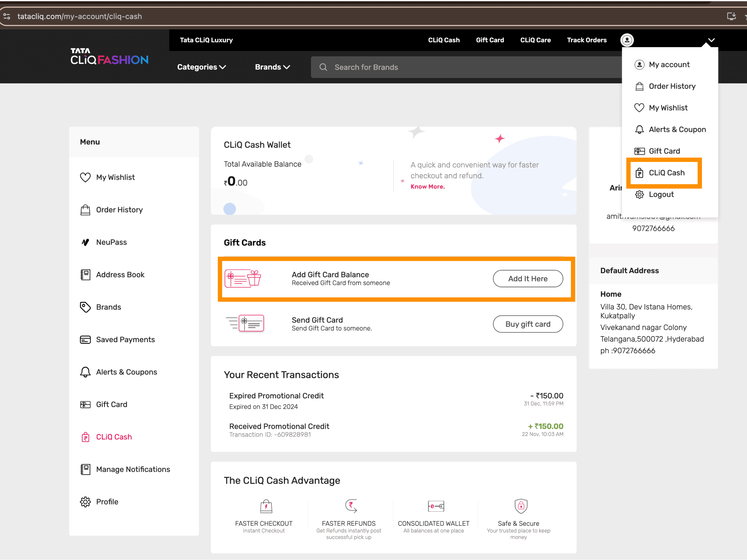Choose Logout from account dropdown
The image size is (747, 560).
pyautogui.click(x=661, y=194)
